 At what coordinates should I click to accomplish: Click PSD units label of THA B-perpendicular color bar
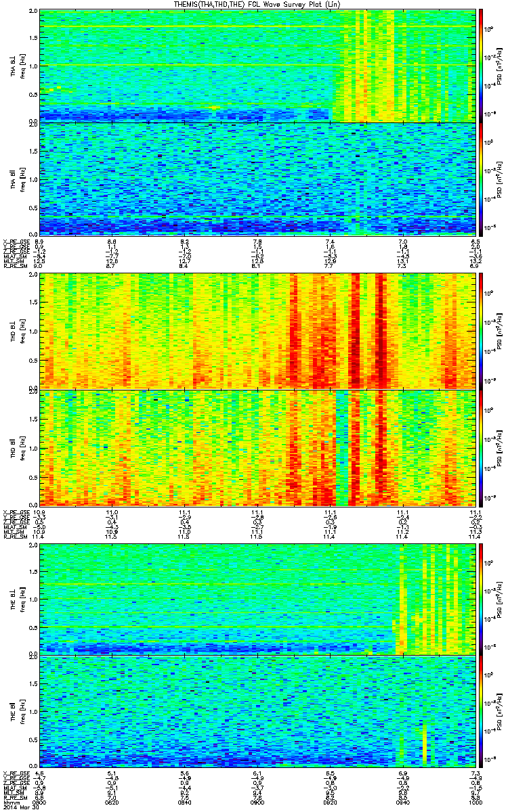[500, 66]
